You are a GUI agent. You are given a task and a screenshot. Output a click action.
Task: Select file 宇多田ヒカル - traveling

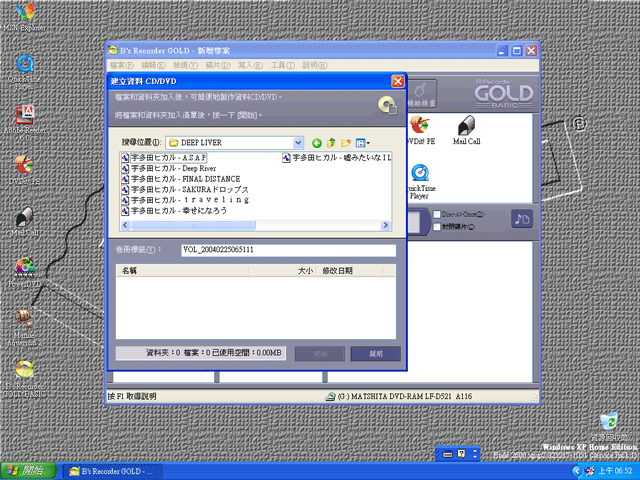[x=185, y=200]
